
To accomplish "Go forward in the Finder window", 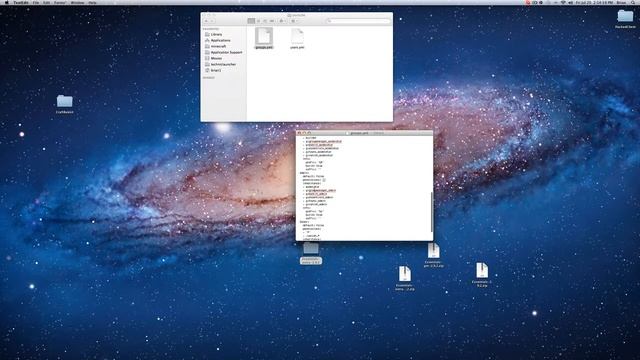I will point(212,21).
